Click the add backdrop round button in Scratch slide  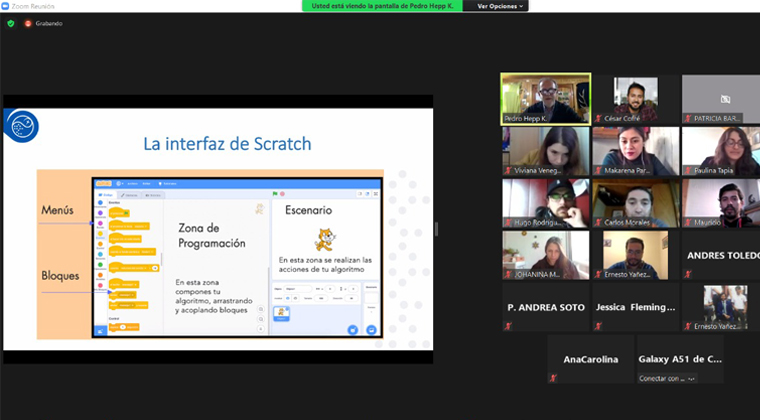[371, 330]
